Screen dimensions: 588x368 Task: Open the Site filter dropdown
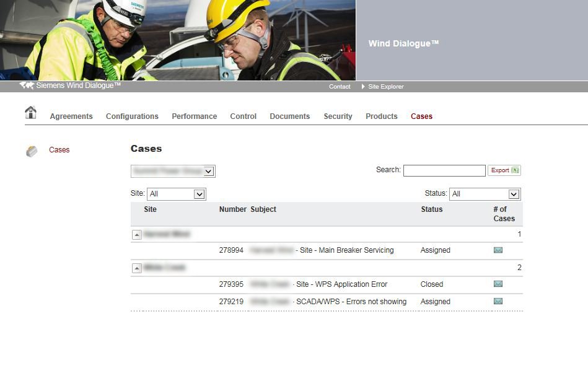click(x=176, y=194)
